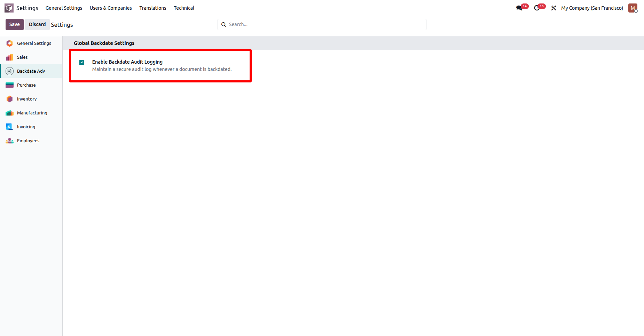
Task: Click the Settings search input field
Action: (x=322, y=25)
